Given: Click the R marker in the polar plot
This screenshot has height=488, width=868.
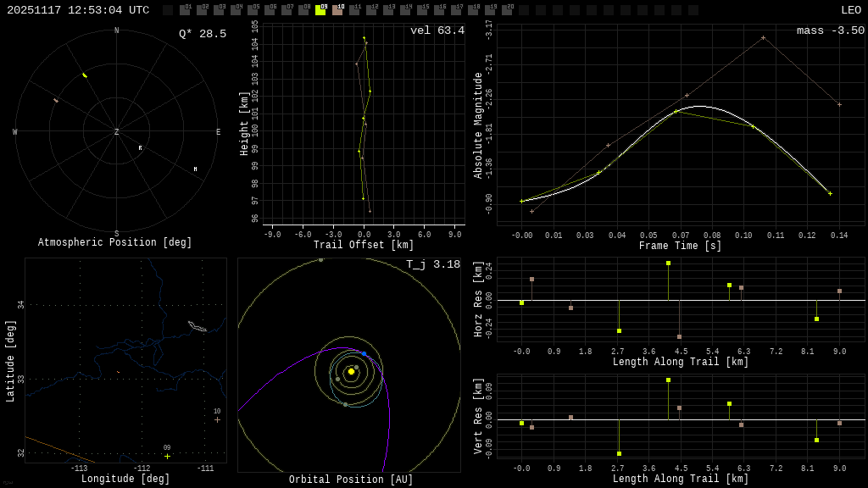Looking at the screenshot, I should click(141, 148).
